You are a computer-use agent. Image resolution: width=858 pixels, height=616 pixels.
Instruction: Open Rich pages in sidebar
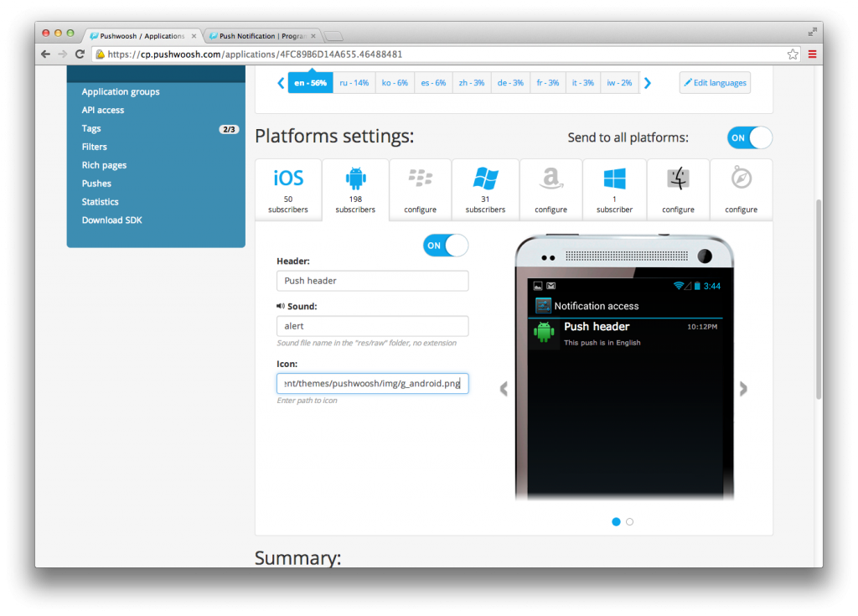click(104, 165)
